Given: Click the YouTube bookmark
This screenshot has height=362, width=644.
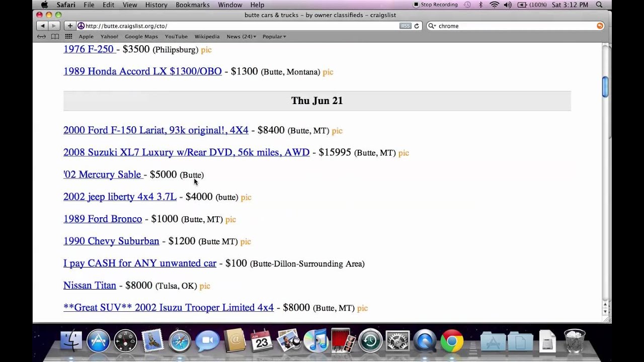Looking at the screenshot, I should click(176, 36).
